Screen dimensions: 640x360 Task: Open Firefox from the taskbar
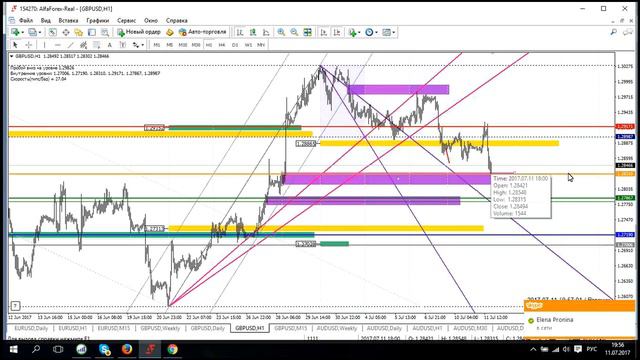(127, 349)
